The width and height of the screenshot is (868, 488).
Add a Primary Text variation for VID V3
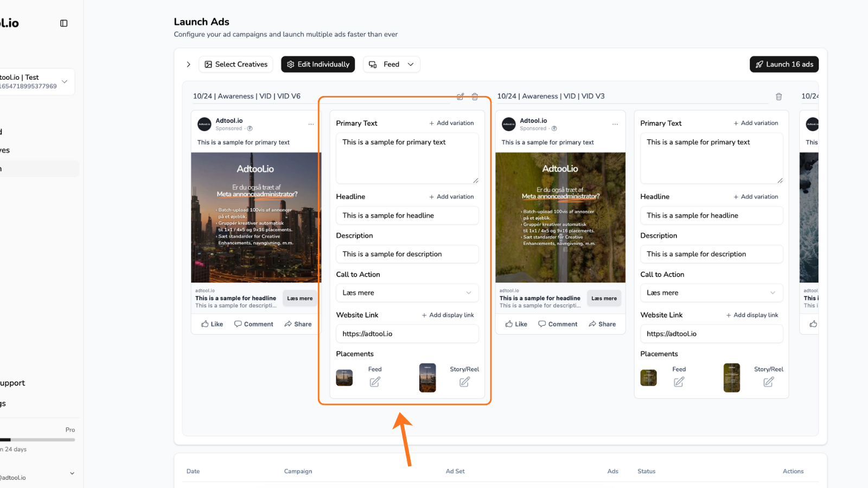tap(756, 123)
